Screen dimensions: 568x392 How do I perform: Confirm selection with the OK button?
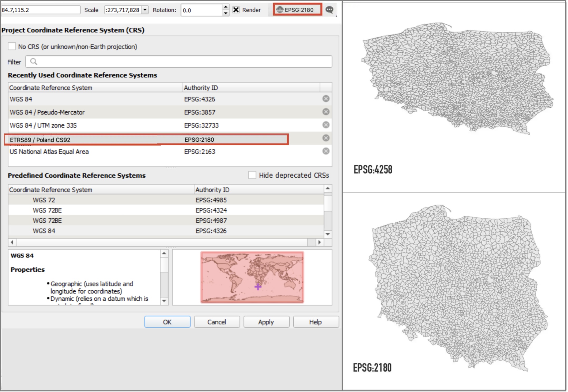coord(167,322)
